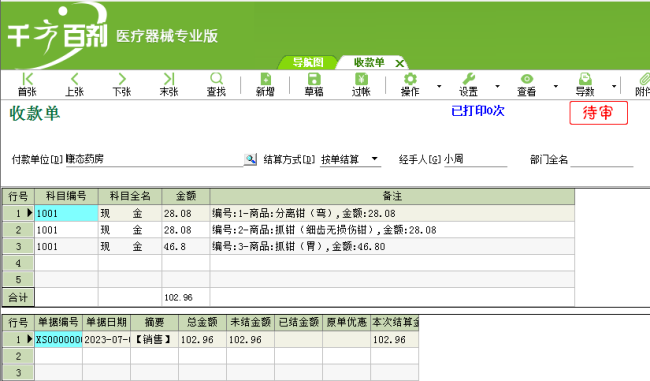Select lower table row header 2
650x381 pixels.
[18, 356]
